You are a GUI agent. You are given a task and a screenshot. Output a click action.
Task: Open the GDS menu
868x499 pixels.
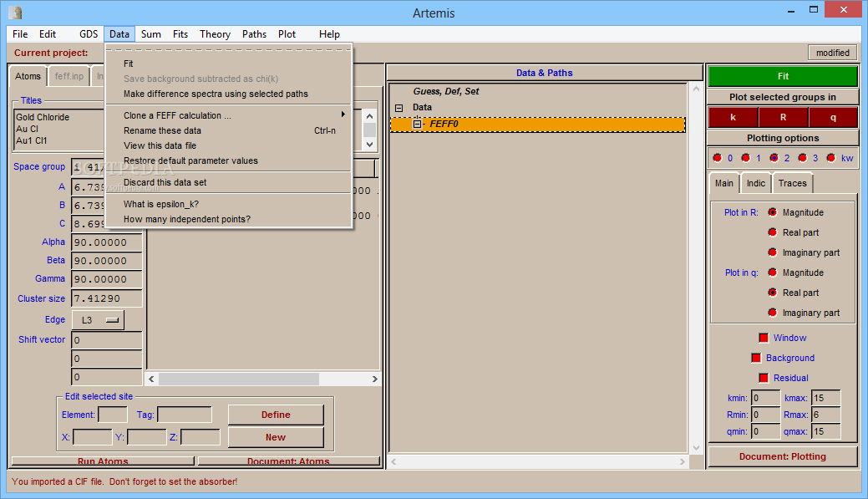click(89, 33)
